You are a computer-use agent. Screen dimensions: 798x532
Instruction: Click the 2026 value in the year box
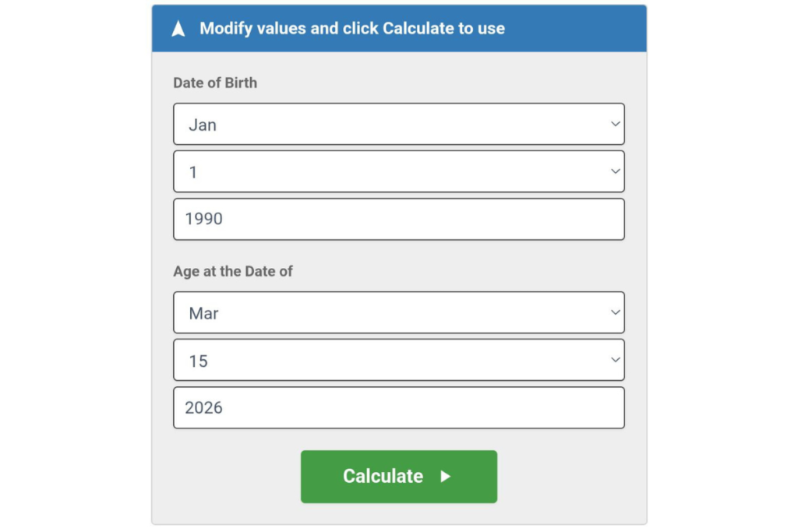coord(204,407)
